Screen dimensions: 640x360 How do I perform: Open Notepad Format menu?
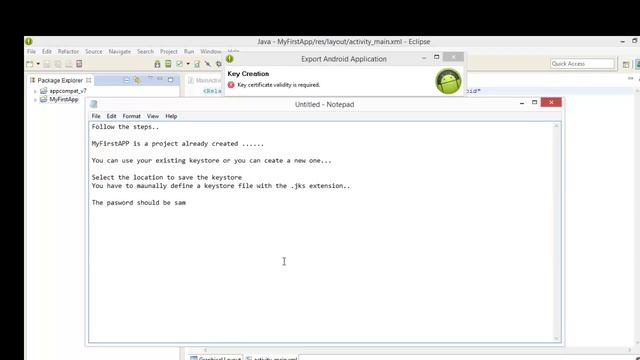click(131, 116)
